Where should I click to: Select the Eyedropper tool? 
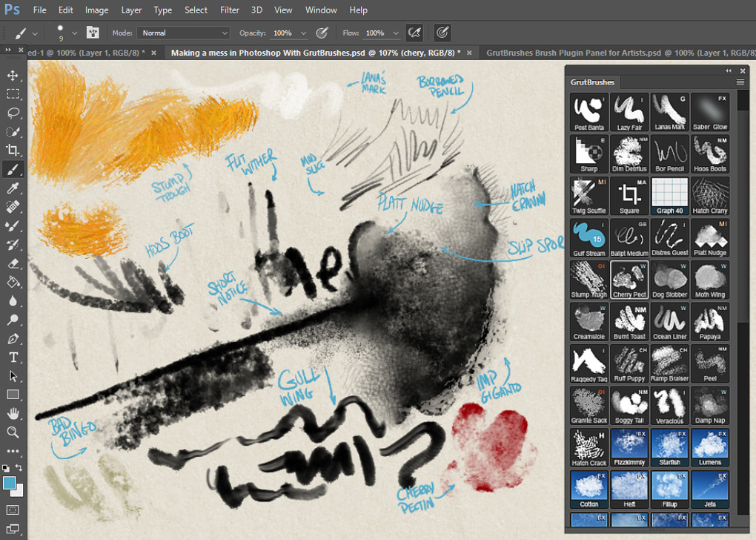tap(13, 188)
